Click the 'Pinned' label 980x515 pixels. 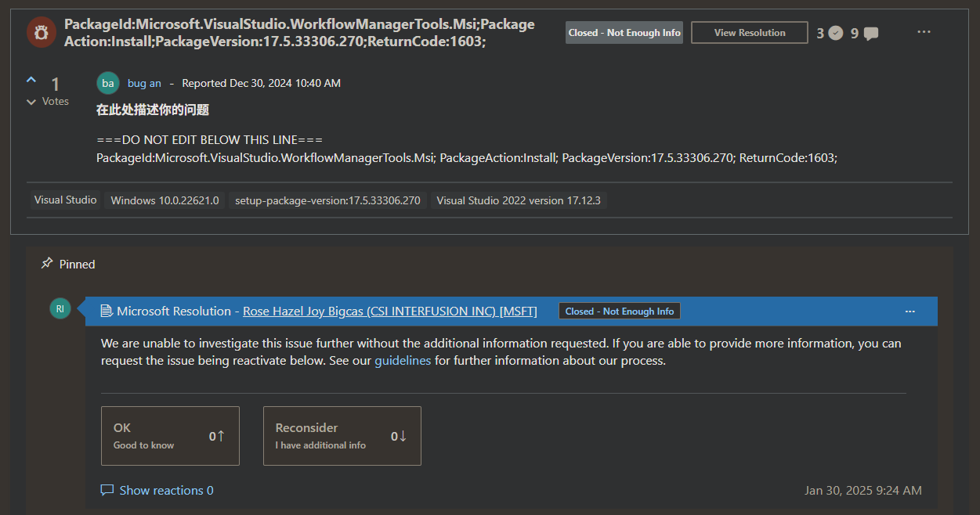[78, 265]
